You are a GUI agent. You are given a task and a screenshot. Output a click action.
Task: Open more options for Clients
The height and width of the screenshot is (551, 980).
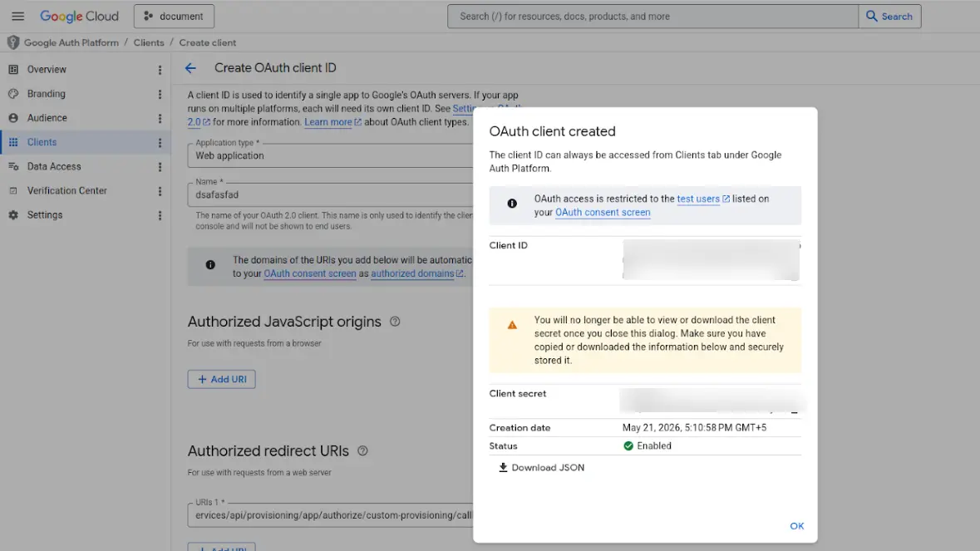point(160,143)
